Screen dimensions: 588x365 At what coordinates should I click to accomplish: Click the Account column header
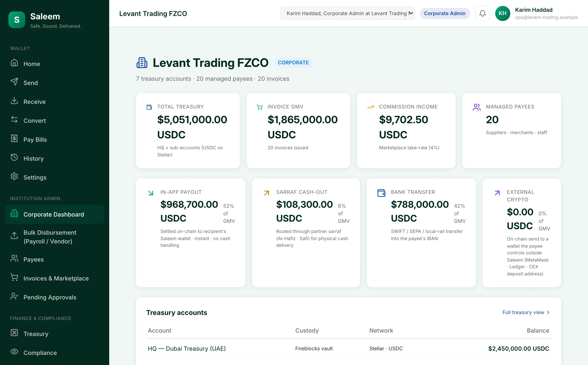click(159, 331)
